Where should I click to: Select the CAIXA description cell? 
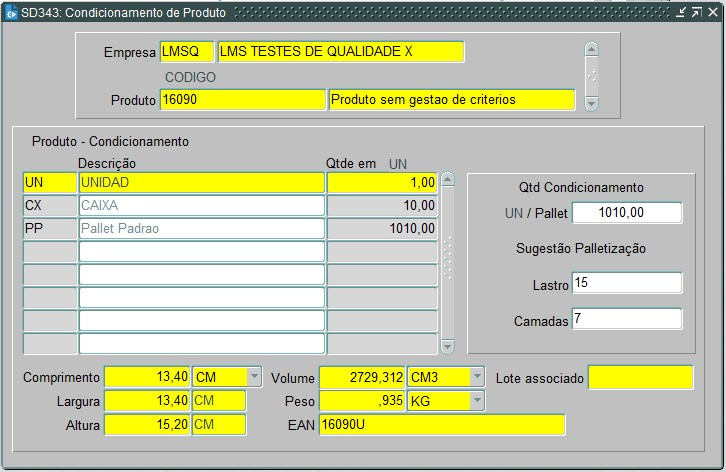[202, 205]
